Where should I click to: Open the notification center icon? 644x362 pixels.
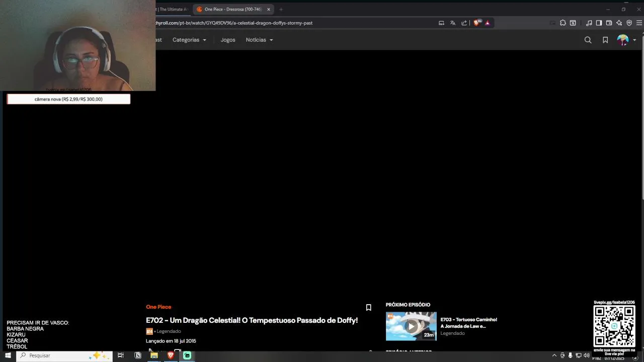click(635, 357)
